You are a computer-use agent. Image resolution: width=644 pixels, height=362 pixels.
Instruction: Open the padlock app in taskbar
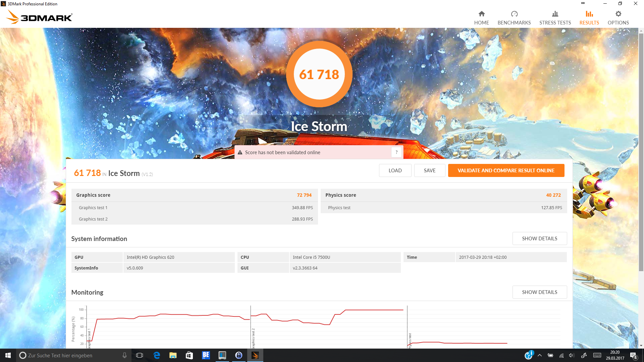[238, 355]
